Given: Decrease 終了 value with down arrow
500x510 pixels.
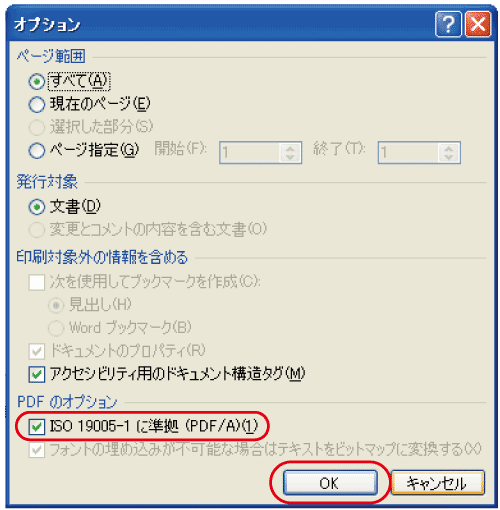Looking at the screenshot, I should (x=449, y=157).
